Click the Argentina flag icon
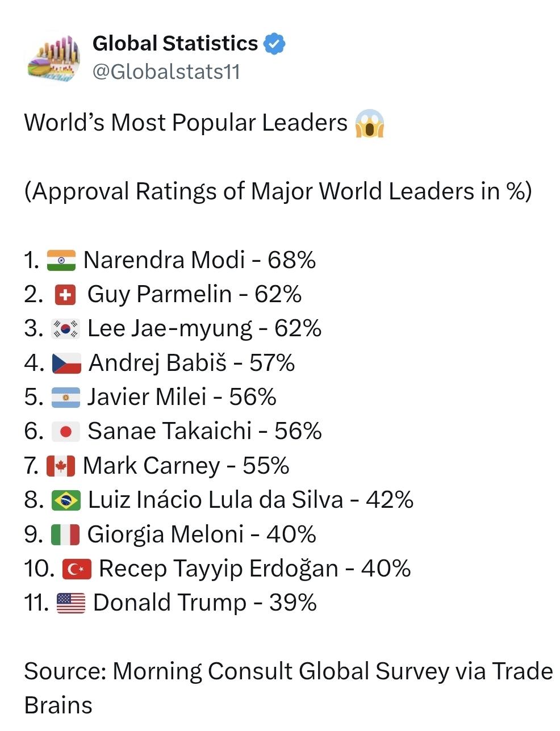 coord(65,398)
